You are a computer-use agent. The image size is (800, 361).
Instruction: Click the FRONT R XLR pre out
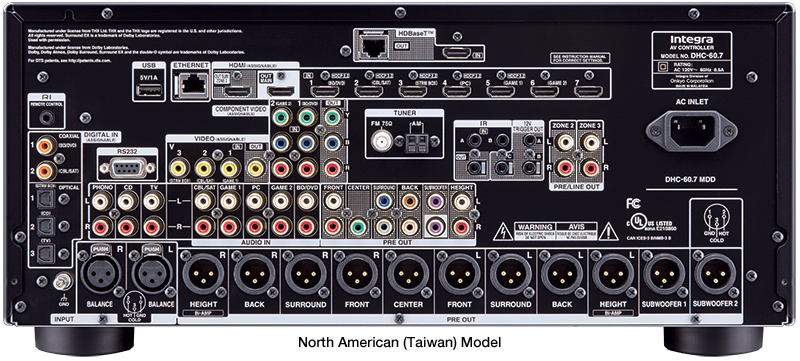click(x=357, y=274)
